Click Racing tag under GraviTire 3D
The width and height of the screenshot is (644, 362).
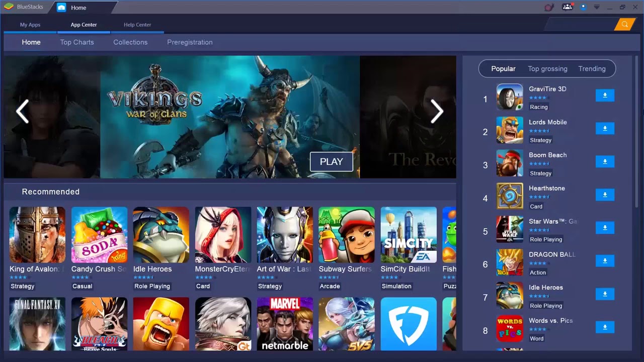click(x=539, y=107)
